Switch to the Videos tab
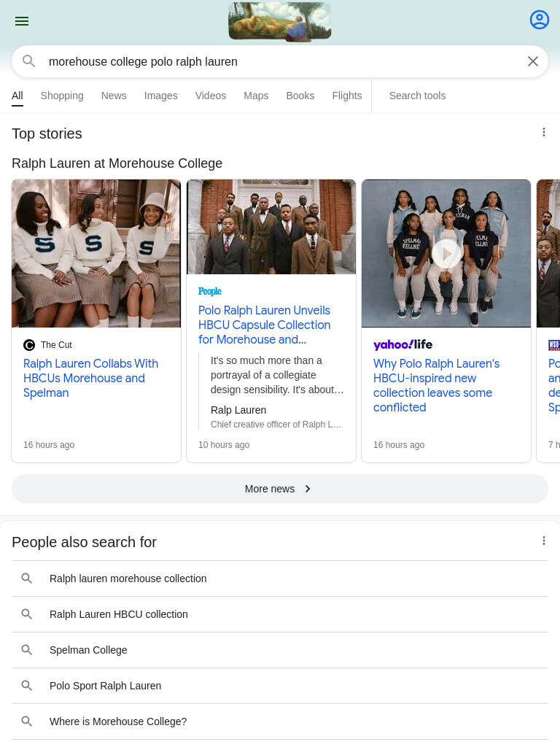This screenshot has width=560, height=747. [x=211, y=96]
